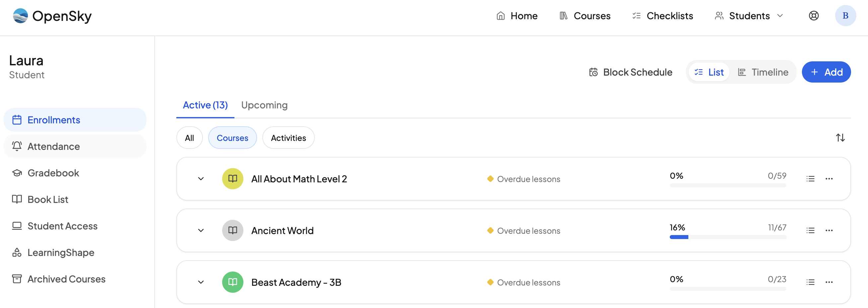Open Enrollments in the sidebar

75,120
